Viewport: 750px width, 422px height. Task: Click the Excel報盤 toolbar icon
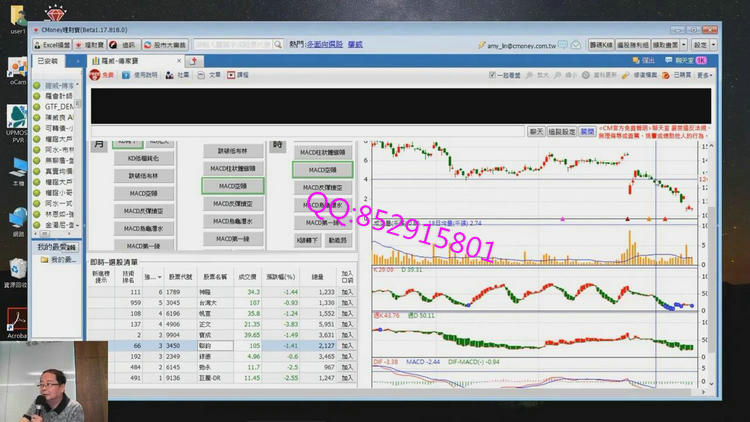coord(52,45)
